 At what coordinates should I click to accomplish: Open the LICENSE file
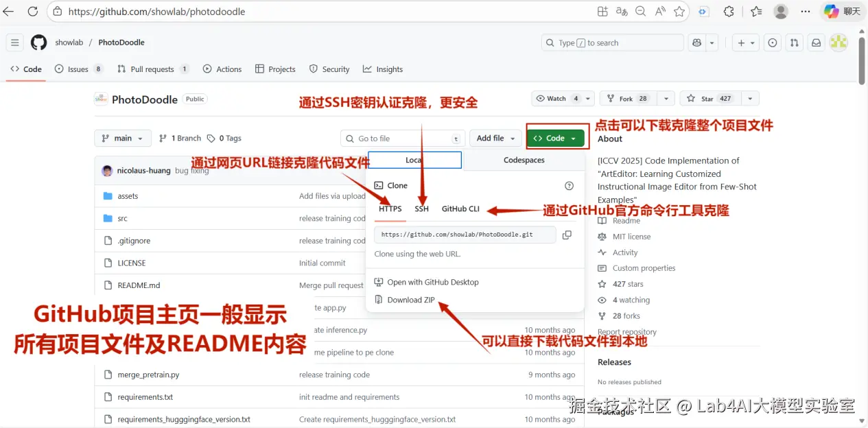[132, 263]
